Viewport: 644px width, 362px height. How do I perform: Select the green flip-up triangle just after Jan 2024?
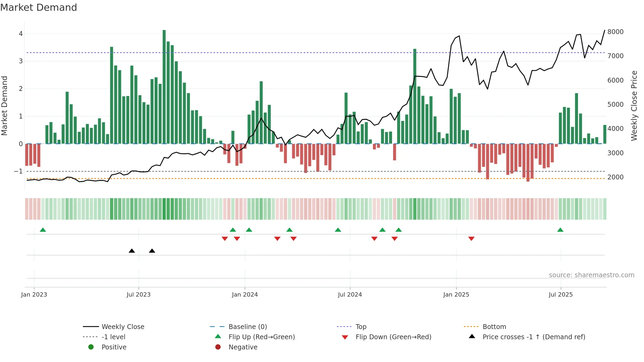(x=249, y=230)
